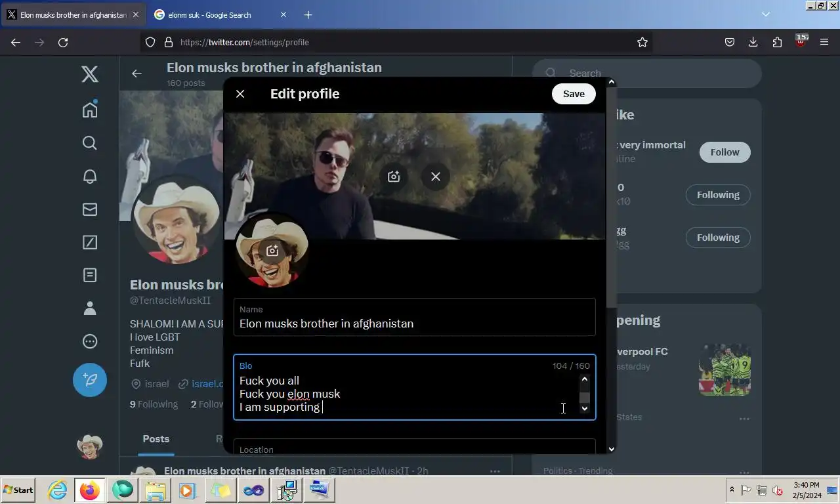The image size is (840, 504).
Task: Reload the page
Action: [63, 42]
